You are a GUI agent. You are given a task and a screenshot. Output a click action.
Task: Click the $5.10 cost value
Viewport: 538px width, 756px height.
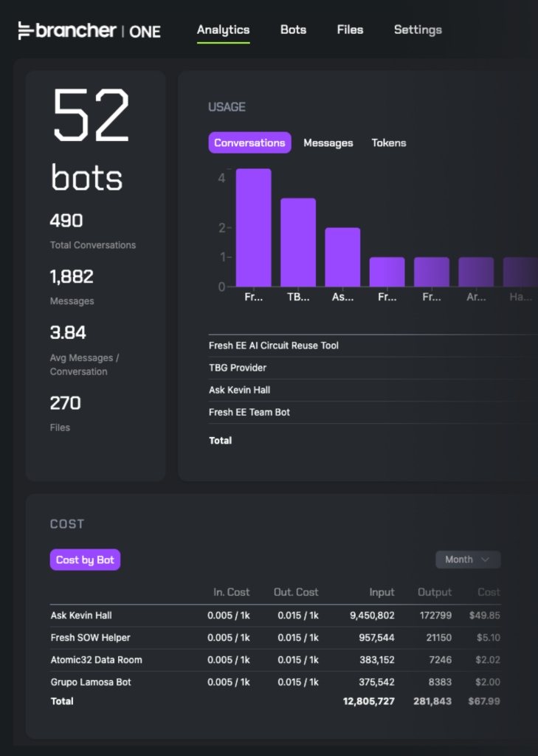pyautogui.click(x=489, y=638)
